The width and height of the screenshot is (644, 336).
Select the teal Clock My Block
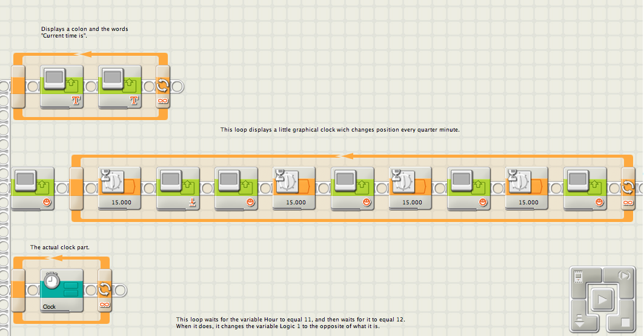pyautogui.click(x=62, y=291)
